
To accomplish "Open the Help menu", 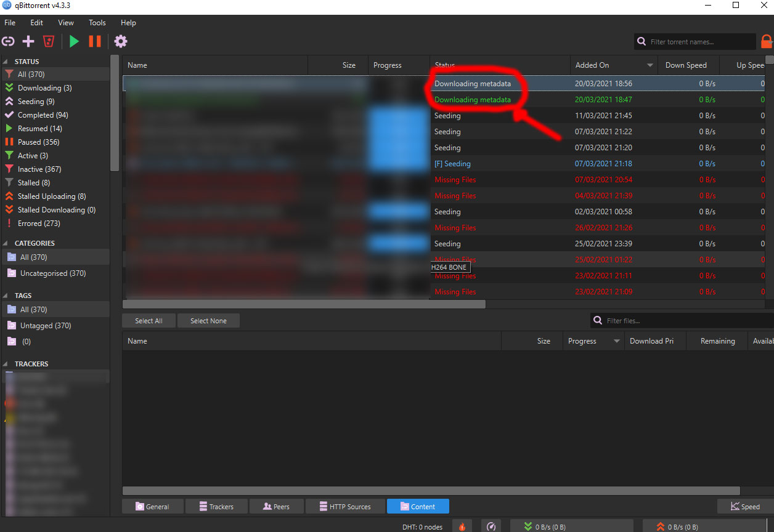I will point(128,23).
